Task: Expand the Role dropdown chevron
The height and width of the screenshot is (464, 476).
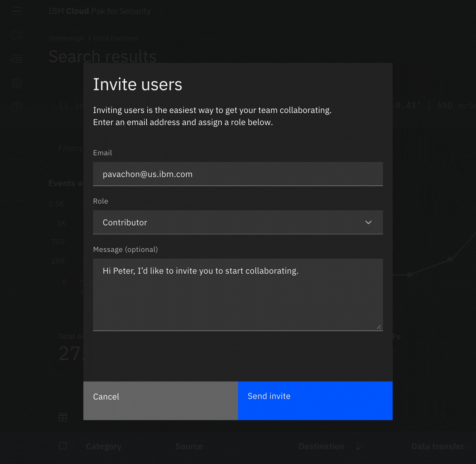Action: 368,222
